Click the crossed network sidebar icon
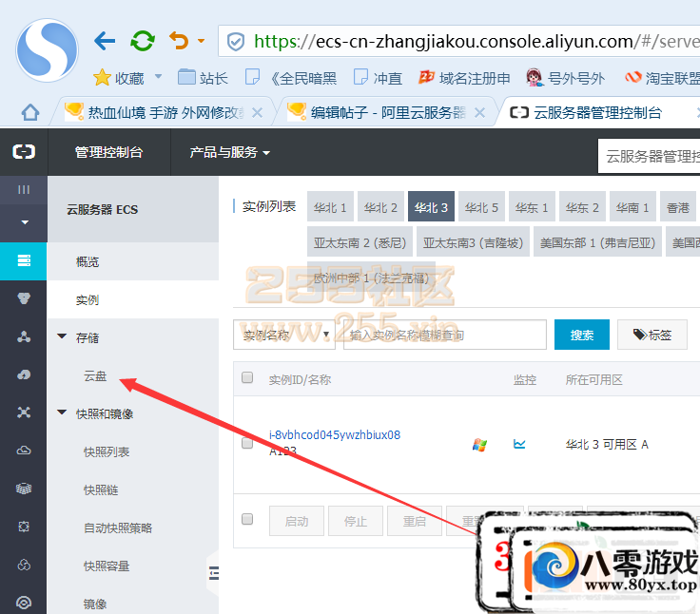Screen dimensions: 700x614 pos(24,413)
